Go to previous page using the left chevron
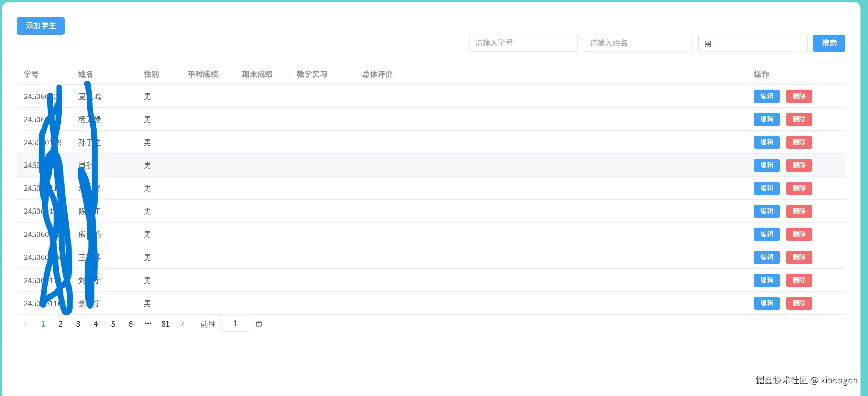Viewport: 868px width, 396px height. (x=25, y=323)
